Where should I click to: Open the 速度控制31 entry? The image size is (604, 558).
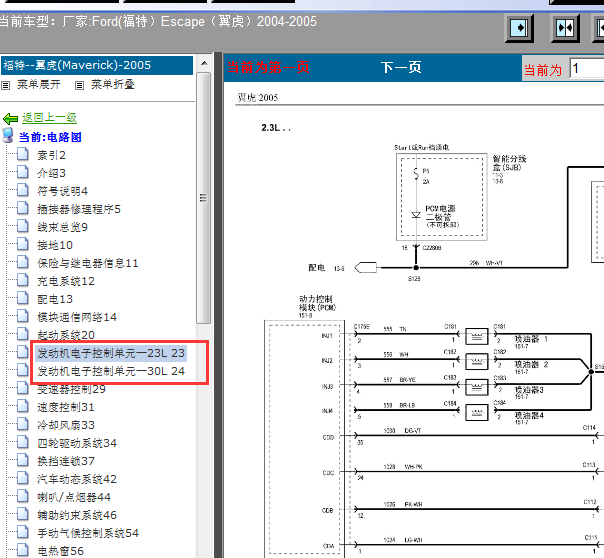(66, 407)
